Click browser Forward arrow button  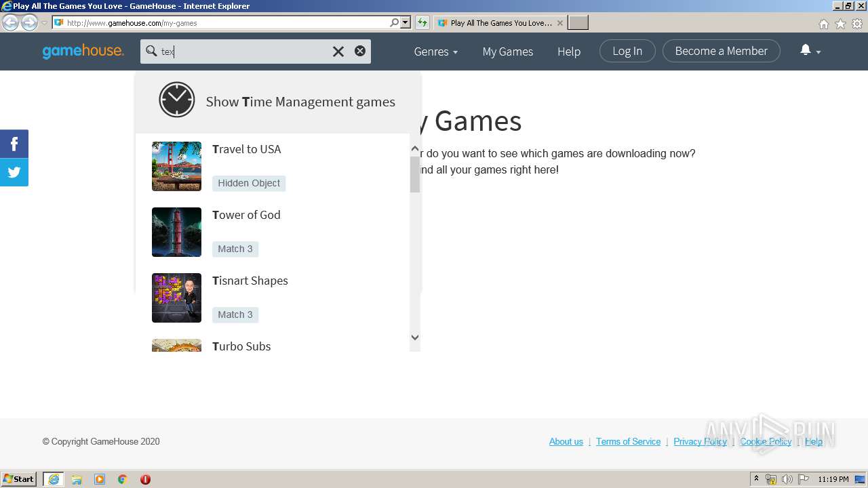click(29, 22)
